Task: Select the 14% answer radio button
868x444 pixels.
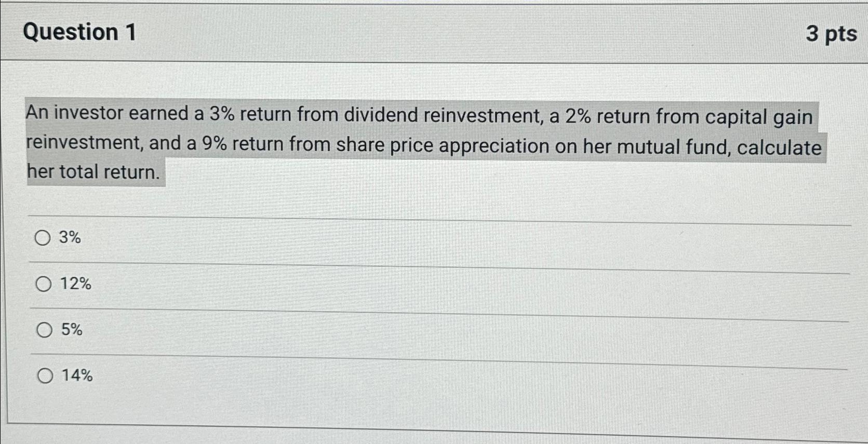Action: (x=45, y=376)
